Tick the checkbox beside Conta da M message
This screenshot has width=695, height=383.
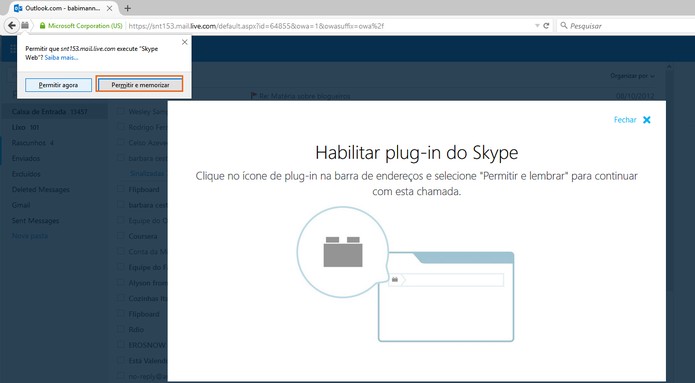click(120, 251)
